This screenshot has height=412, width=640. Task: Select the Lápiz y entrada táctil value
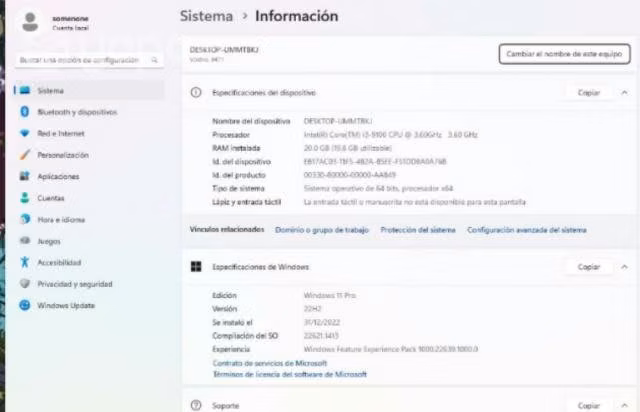click(415, 202)
